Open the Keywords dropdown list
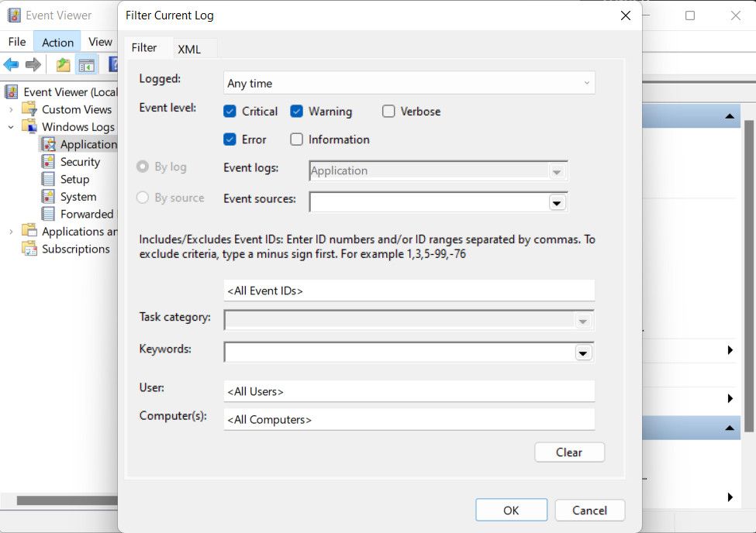Viewport: 756px width, 533px height. tap(582, 352)
